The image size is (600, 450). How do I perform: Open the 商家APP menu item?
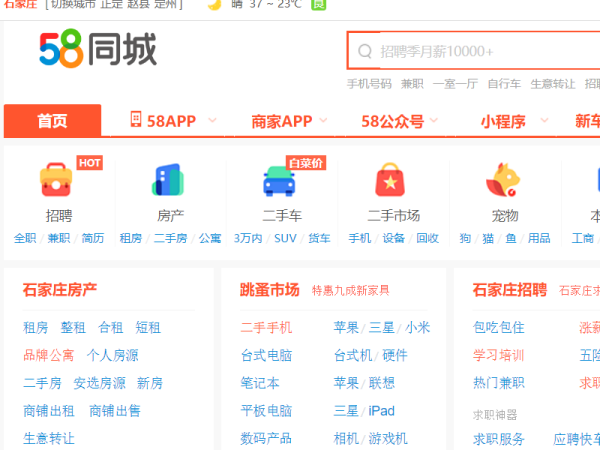282,121
